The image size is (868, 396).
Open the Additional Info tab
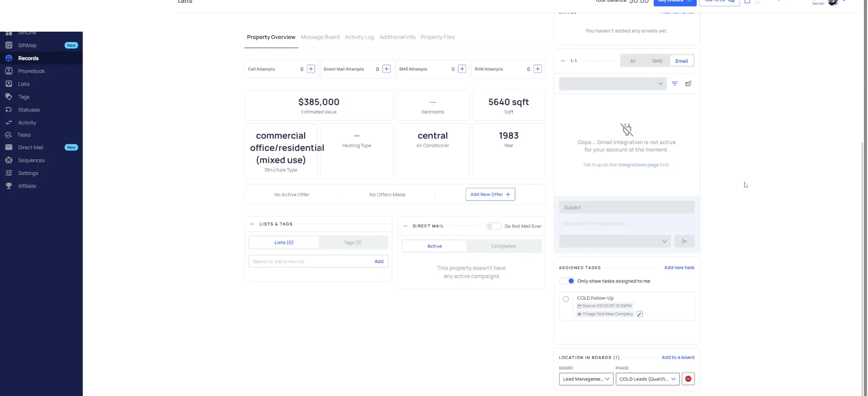(397, 37)
